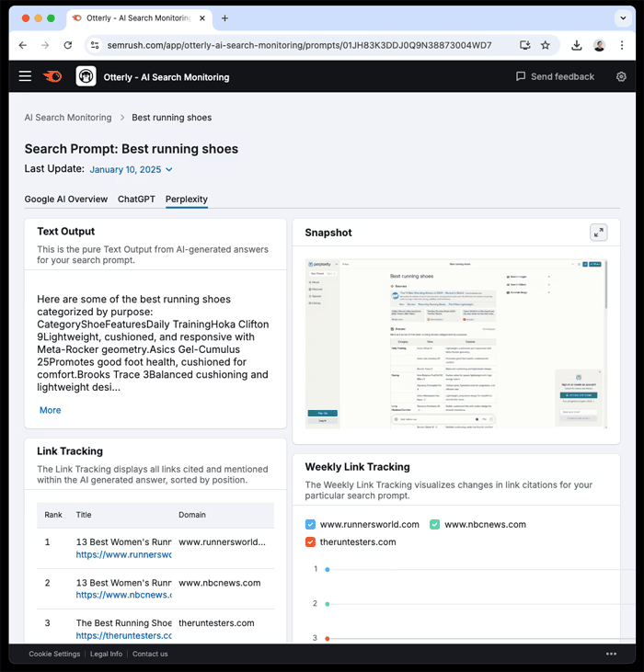Open the runnersworld URL link

[123, 554]
